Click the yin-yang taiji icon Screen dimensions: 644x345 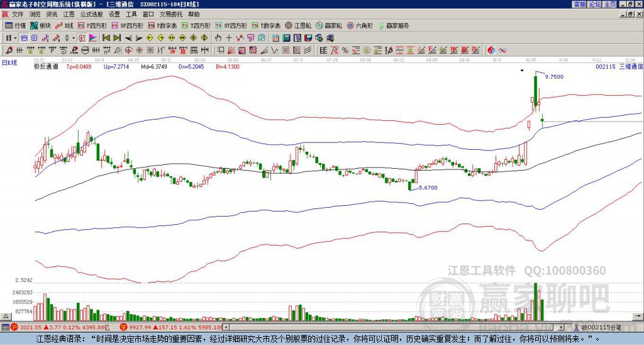tap(491, 50)
